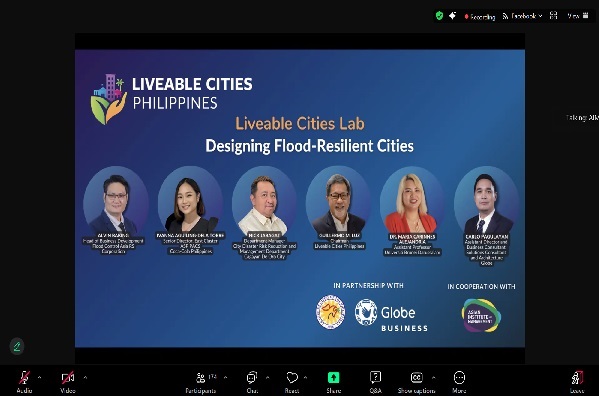Open the More options menu
The image size is (599, 396).
click(459, 381)
